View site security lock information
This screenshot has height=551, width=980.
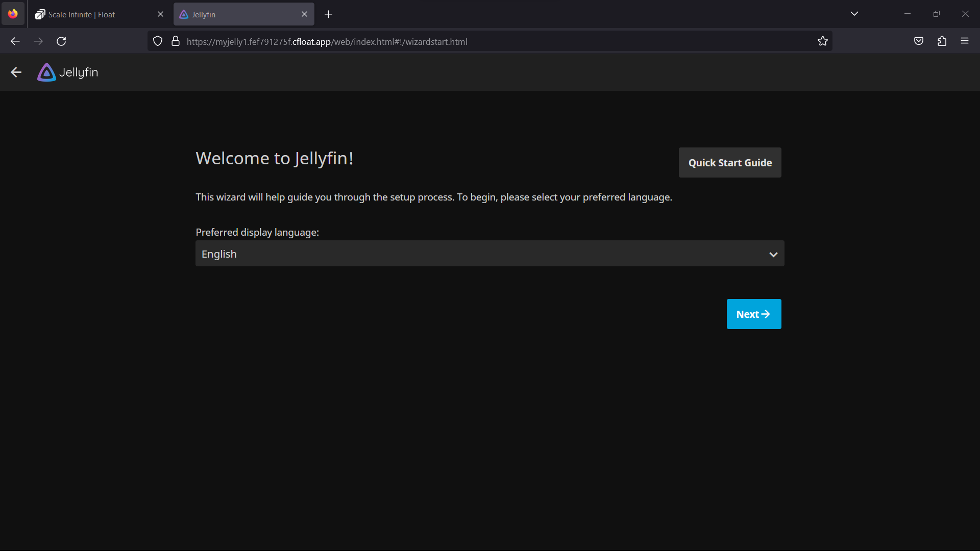(176, 41)
